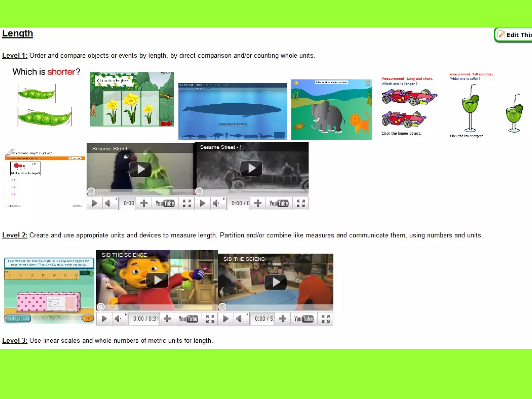
Task: Click plus icon on first Sesame Street player
Action: 144,203
